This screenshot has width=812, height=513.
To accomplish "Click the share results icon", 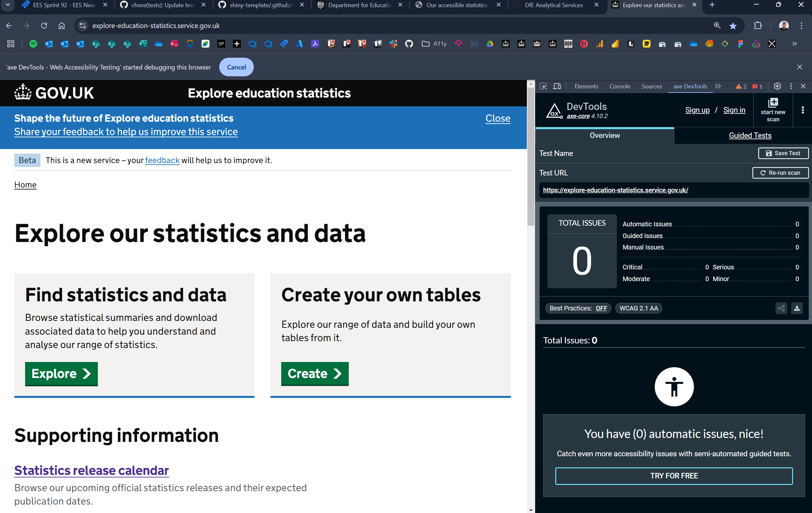I will (781, 308).
